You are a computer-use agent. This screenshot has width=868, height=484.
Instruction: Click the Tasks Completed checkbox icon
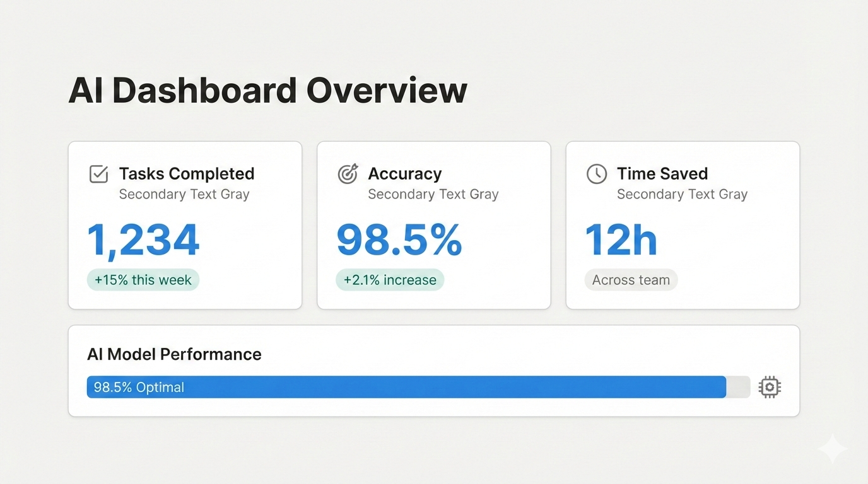[98, 174]
